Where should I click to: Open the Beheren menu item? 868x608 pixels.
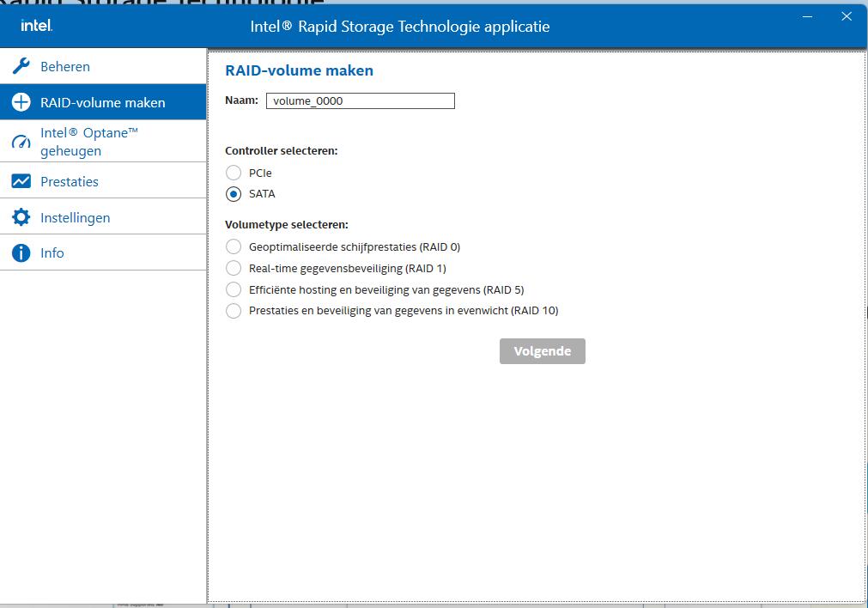coord(103,66)
